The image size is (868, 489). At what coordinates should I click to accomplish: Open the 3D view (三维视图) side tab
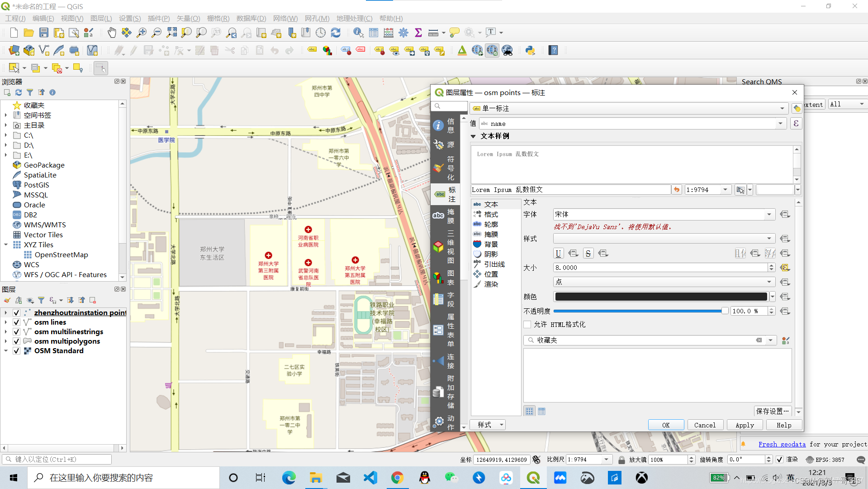point(445,247)
